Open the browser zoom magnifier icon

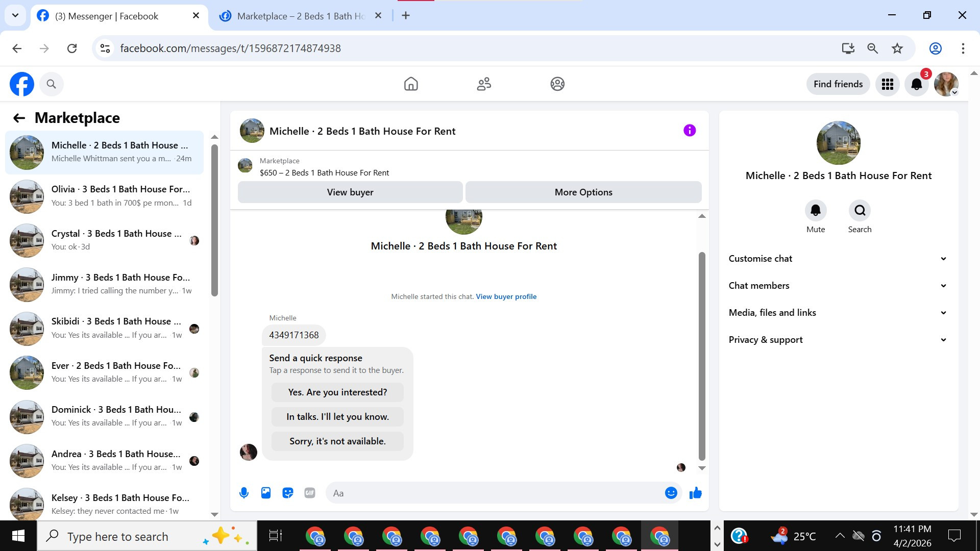tap(873, 48)
